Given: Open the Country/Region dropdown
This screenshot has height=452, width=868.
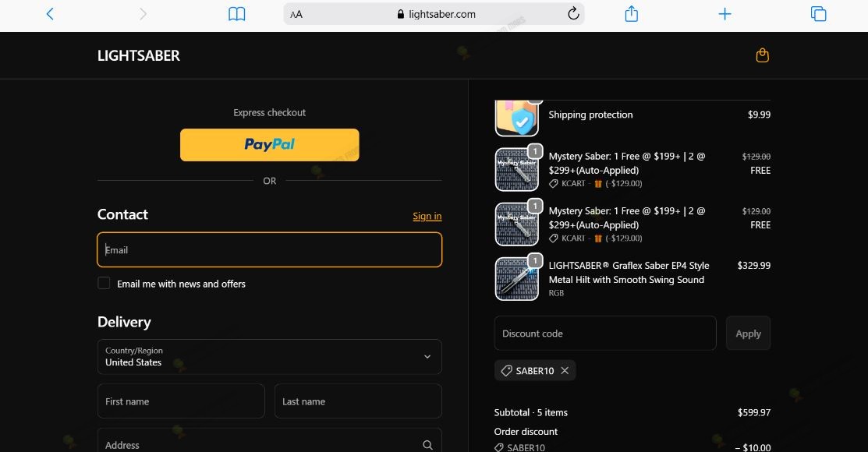Looking at the screenshot, I should [270, 357].
